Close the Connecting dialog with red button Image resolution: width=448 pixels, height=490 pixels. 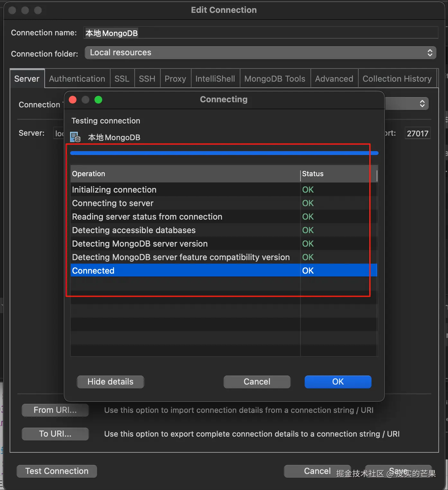pos(73,100)
